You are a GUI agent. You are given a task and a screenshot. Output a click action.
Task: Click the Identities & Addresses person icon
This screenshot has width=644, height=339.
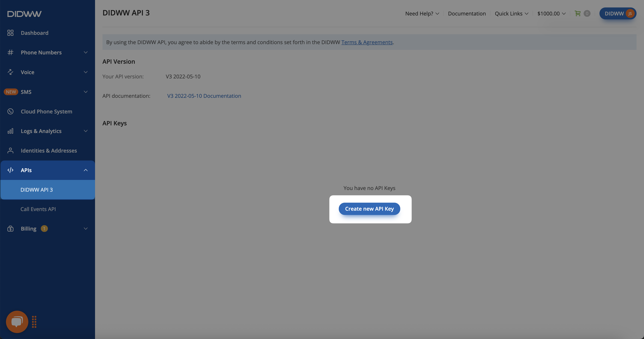tap(10, 150)
